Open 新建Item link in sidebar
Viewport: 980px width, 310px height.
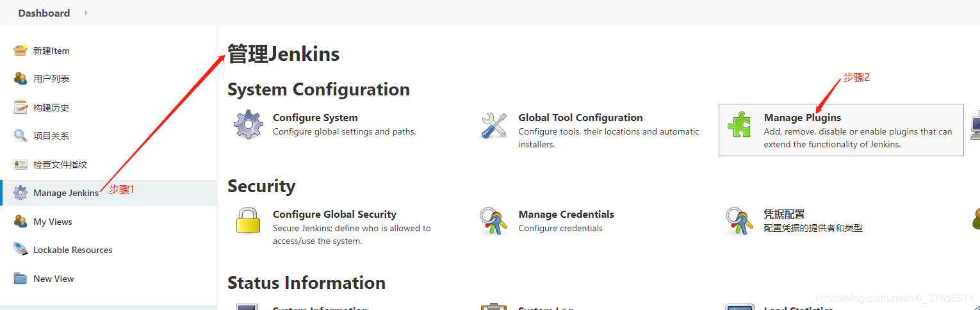coord(51,51)
